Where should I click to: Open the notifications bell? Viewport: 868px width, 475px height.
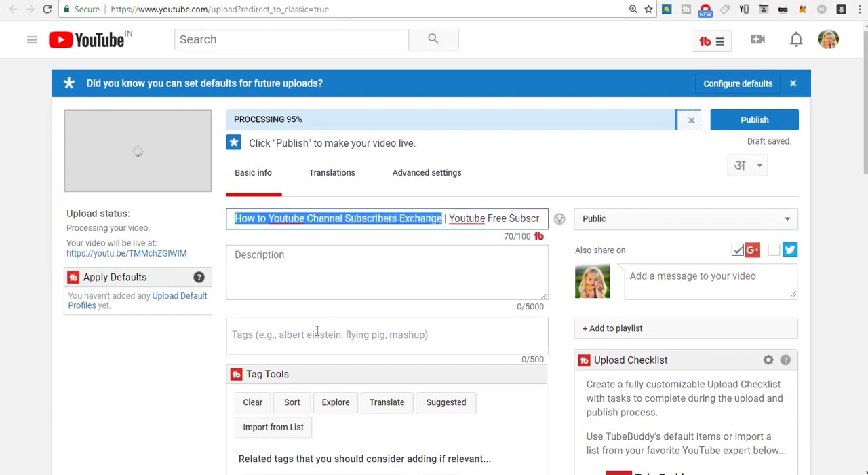pyautogui.click(x=796, y=39)
